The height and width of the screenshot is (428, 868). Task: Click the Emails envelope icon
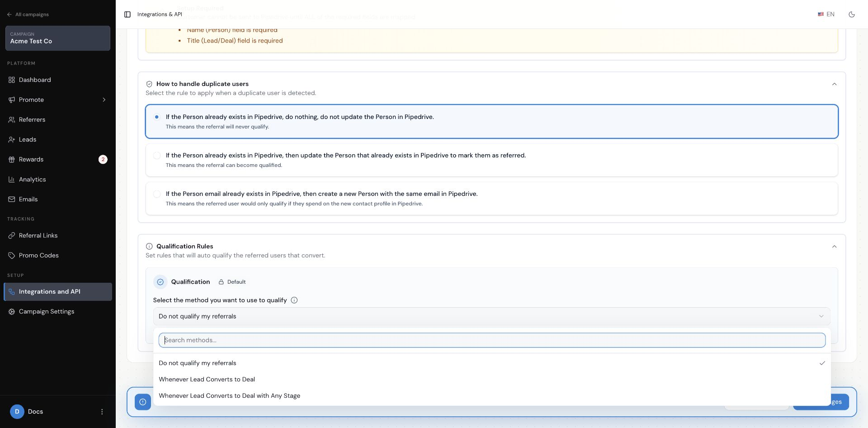tap(12, 199)
